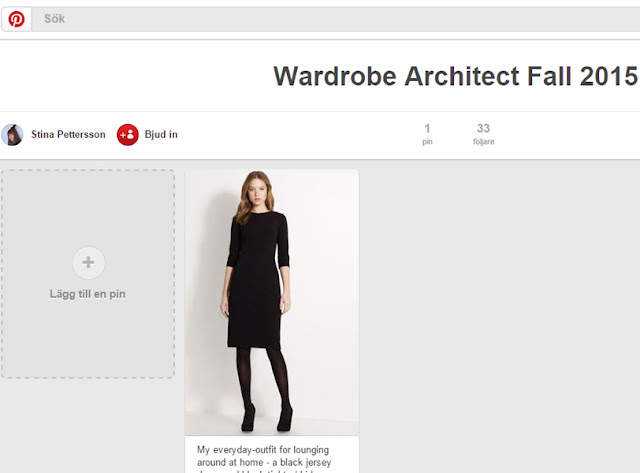640x473 pixels.
Task: Select the följare label
Action: [x=484, y=142]
